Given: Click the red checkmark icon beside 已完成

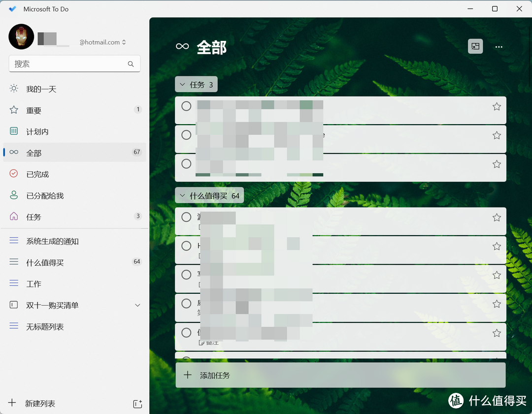Looking at the screenshot, I should tap(14, 173).
